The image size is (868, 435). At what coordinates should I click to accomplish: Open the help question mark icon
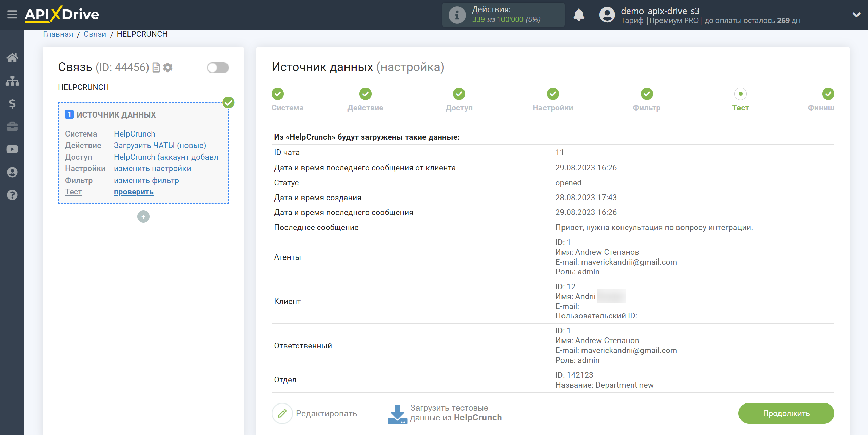[12, 195]
